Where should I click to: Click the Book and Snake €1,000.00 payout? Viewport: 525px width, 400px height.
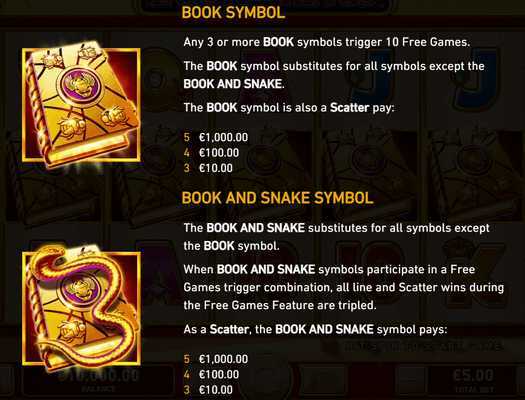[216, 359]
